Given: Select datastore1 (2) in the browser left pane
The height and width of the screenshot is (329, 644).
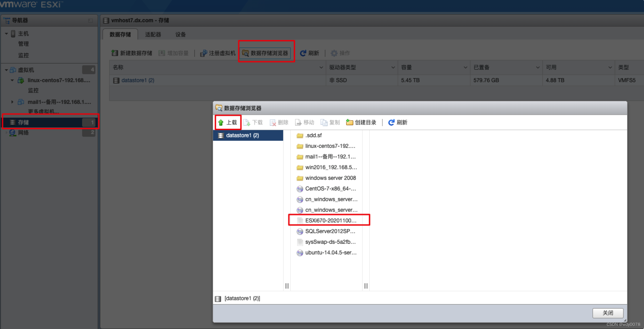Looking at the screenshot, I should coord(242,135).
